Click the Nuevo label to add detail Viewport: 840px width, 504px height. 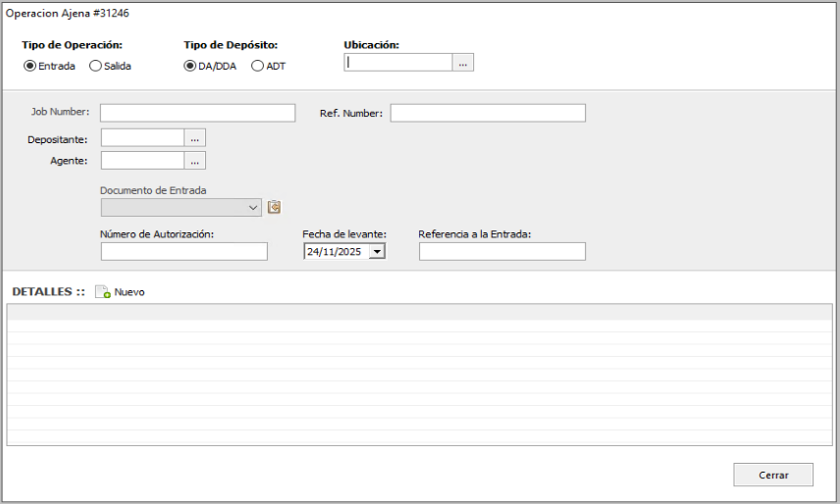[x=130, y=292]
